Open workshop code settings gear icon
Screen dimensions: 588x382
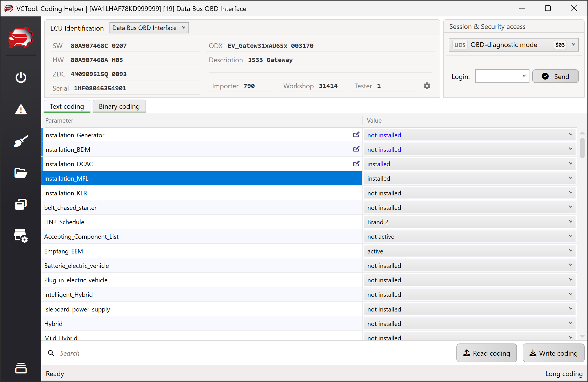click(x=427, y=86)
